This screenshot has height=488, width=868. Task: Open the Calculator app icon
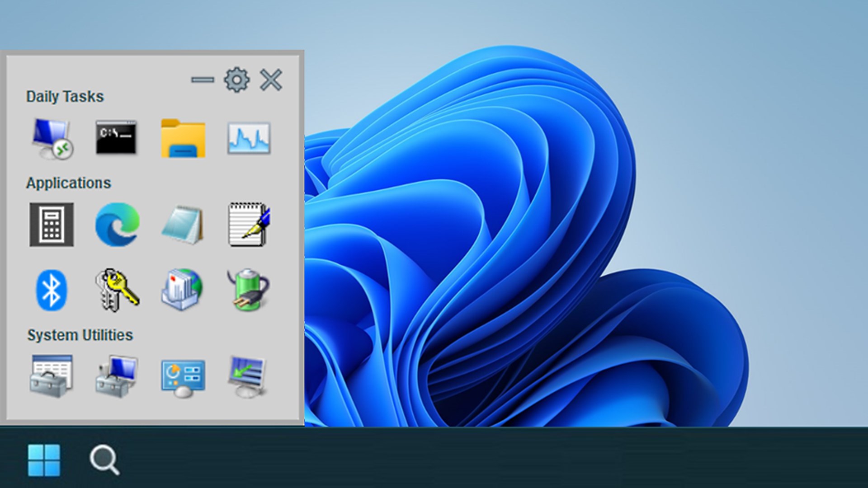(x=52, y=225)
